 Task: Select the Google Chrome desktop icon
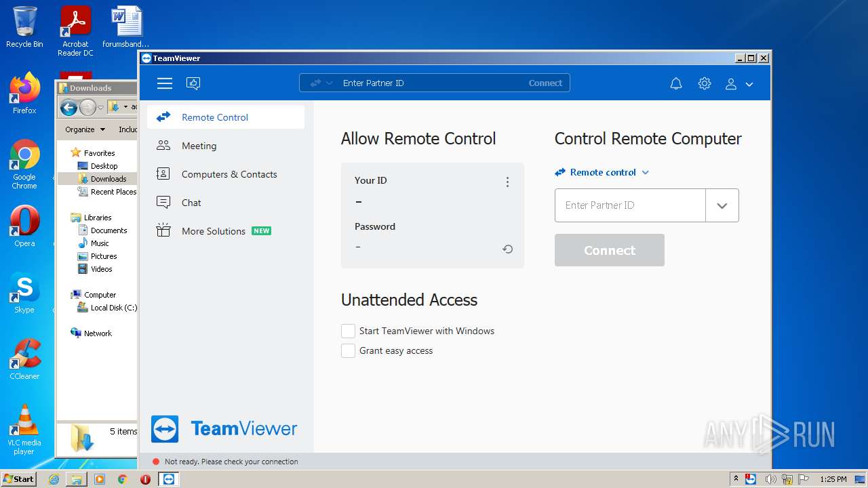click(x=24, y=164)
